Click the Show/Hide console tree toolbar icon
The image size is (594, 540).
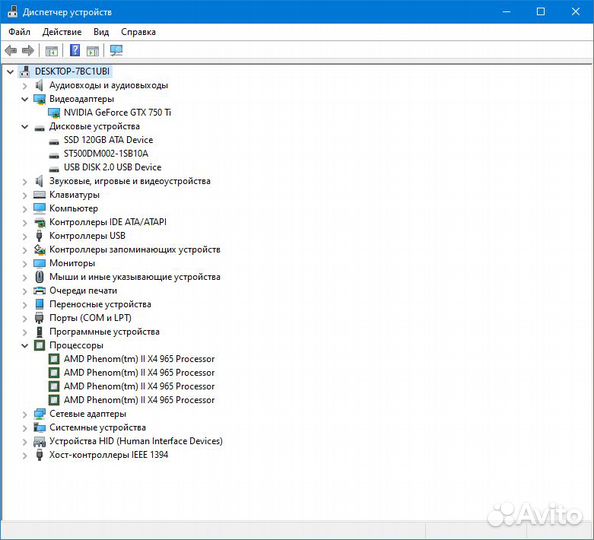[52, 50]
